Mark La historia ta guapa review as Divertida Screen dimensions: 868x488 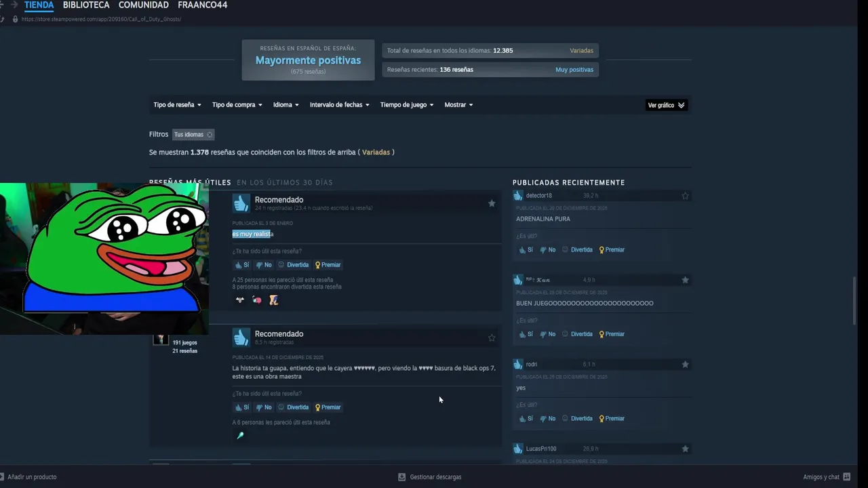[x=294, y=407]
